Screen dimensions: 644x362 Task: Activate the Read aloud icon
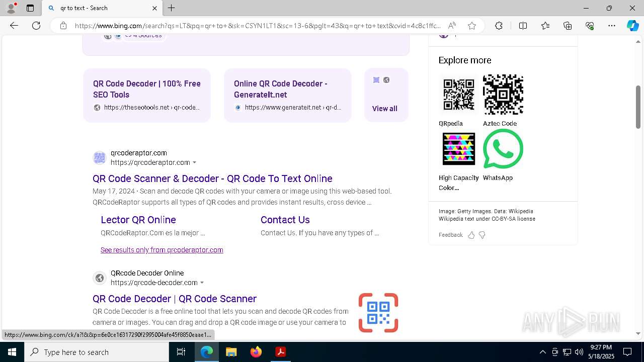pos(452,26)
